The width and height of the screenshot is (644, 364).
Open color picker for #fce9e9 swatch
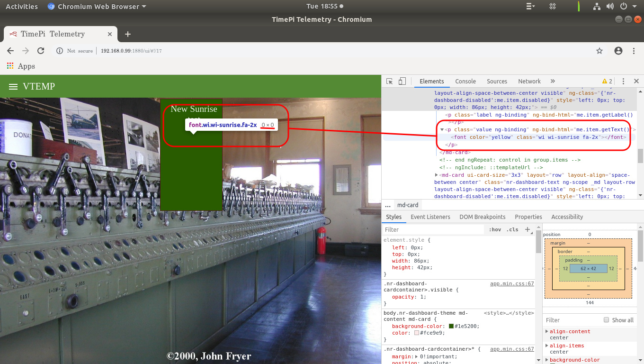pos(417,333)
